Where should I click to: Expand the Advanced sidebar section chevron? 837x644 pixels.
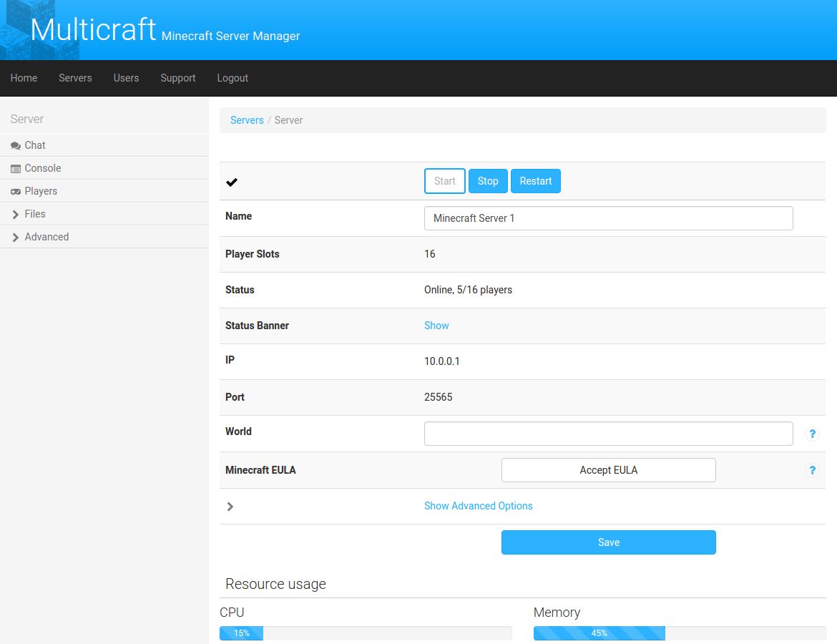tap(16, 238)
